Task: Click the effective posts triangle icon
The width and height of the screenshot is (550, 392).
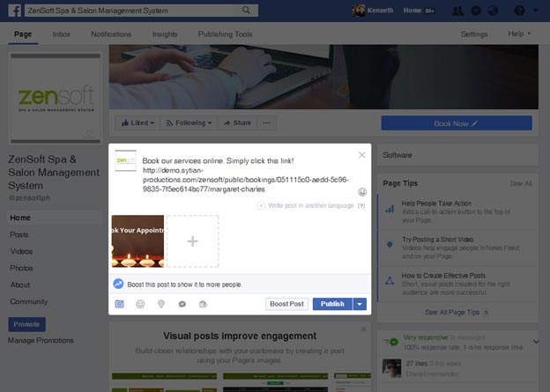Action: tap(390, 280)
